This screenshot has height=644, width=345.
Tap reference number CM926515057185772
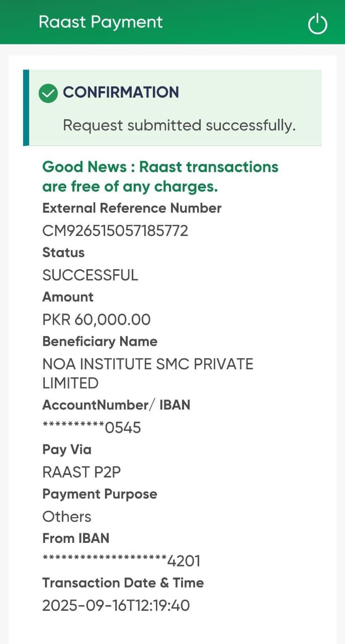(x=115, y=231)
